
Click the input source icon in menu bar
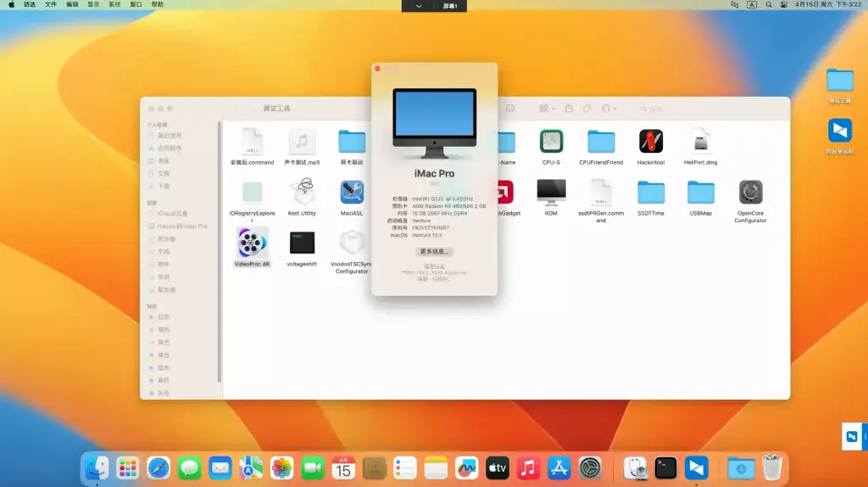(752, 4)
